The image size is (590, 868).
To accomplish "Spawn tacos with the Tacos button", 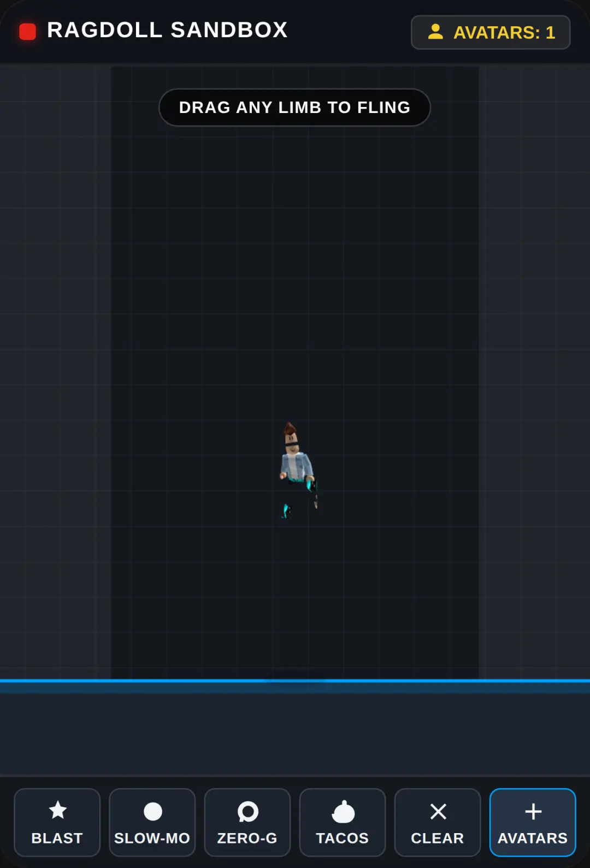I will click(x=343, y=822).
